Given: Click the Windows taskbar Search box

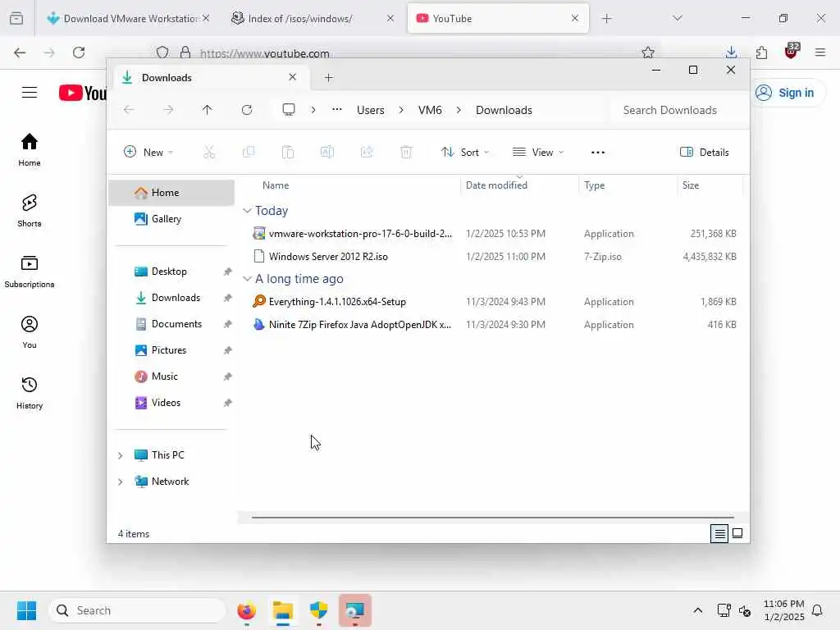Looking at the screenshot, I should click(x=137, y=610).
